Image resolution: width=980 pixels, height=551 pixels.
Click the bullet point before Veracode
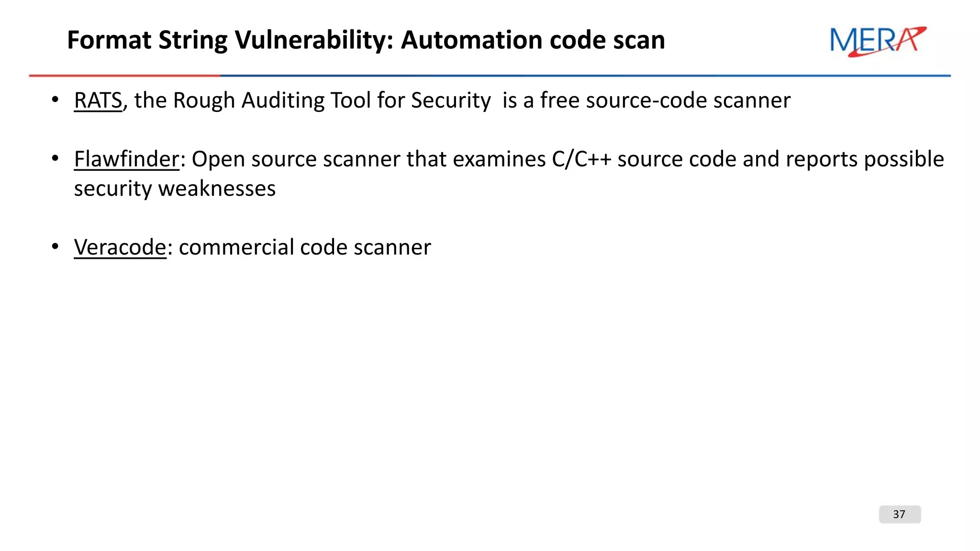(x=56, y=247)
